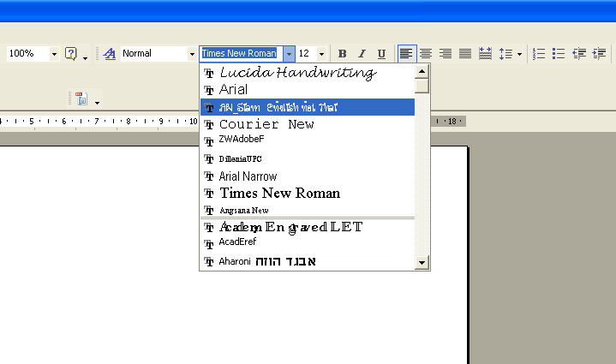The height and width of the screenshot is (364, 616).
Task: Open Styles and Formatting pane
Action: click(109, 53)
